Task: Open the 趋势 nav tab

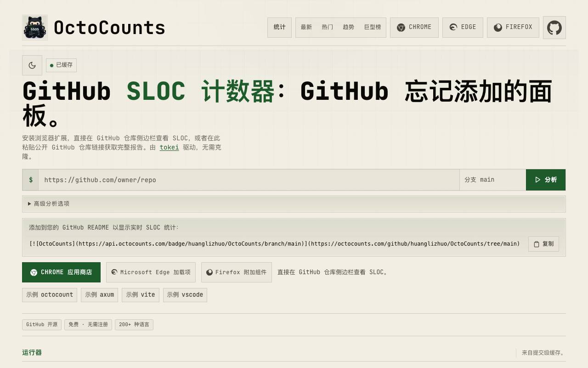Action: pyautogui.click(x=349, y=27)
